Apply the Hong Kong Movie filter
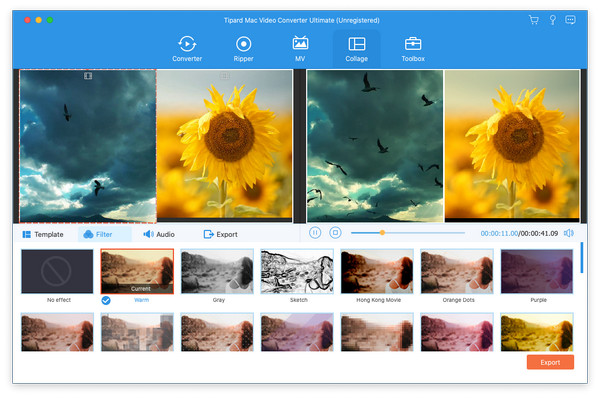This screenshot has width=600, height=398. pos(377,271)
